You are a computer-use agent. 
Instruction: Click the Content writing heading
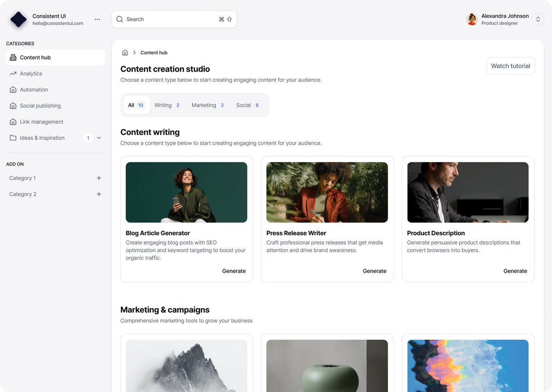(x=150, y=132)
